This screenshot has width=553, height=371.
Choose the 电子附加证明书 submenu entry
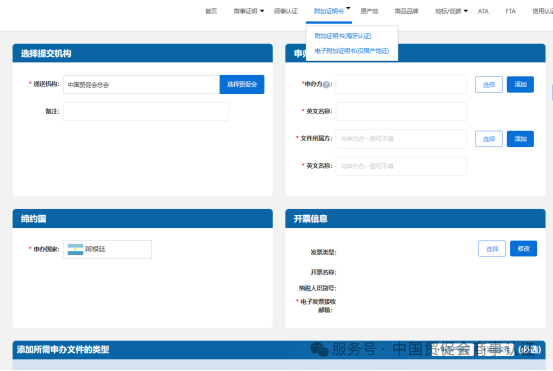(x=352, y=51)
